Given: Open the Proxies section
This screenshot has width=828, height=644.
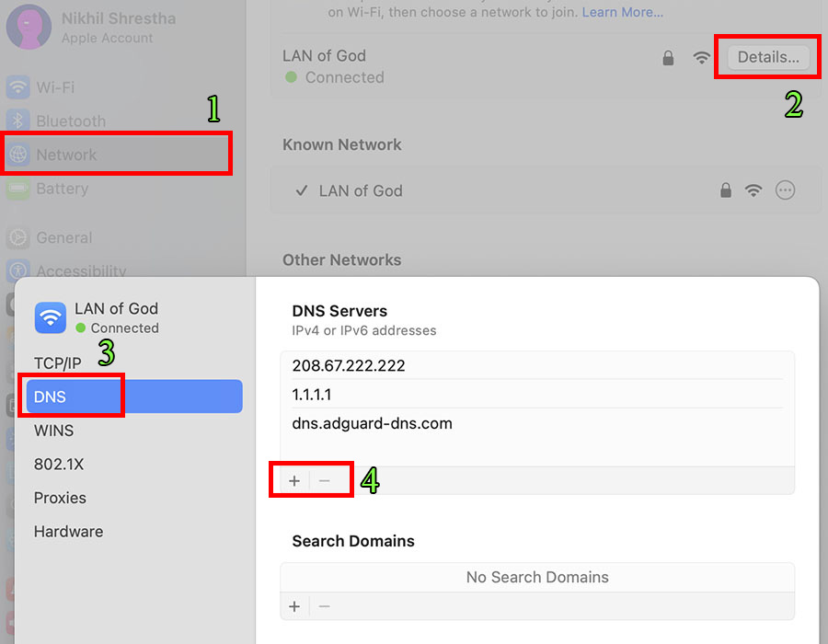Looking at the screenshot, I should pyautogui.click(x=60, y=498).
